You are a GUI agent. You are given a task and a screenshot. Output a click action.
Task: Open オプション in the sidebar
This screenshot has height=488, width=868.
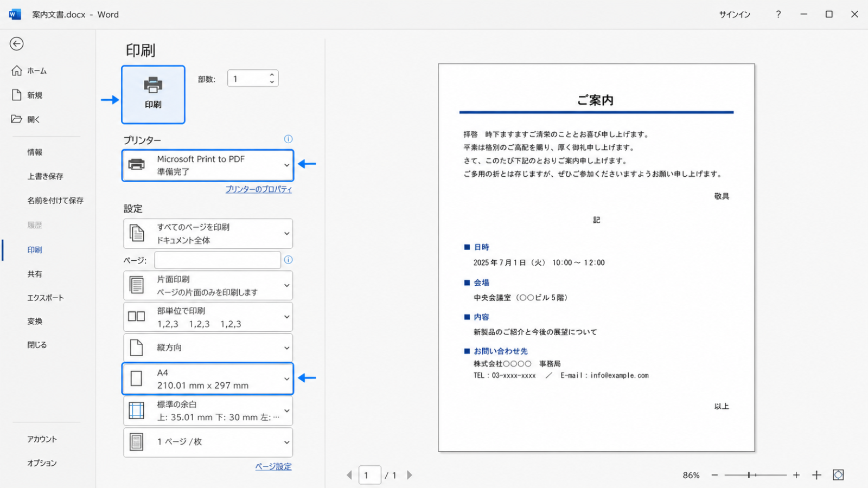(42, 463)
